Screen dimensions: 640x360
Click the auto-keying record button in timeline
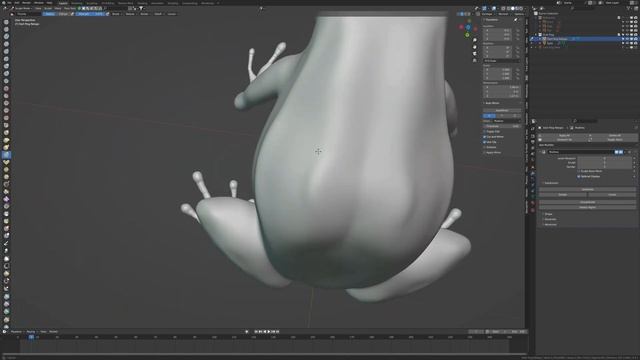[x=247, y=331]
